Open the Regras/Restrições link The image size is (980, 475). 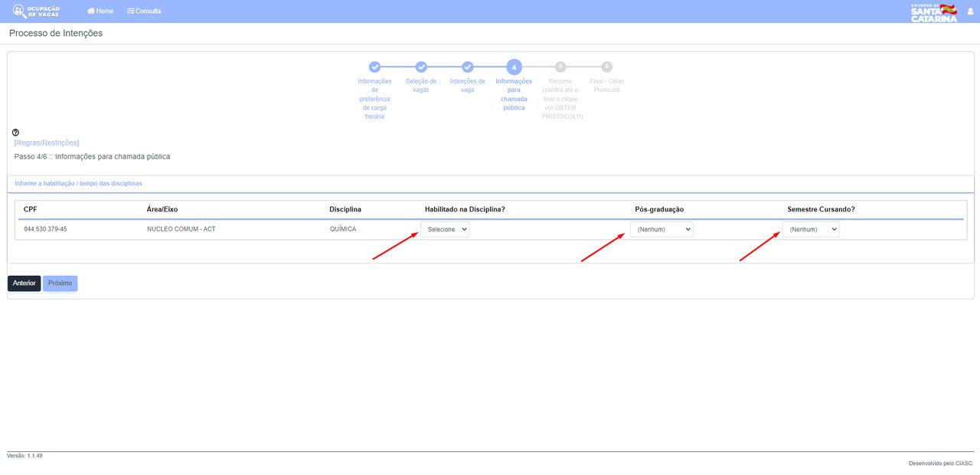pos(47,142)
